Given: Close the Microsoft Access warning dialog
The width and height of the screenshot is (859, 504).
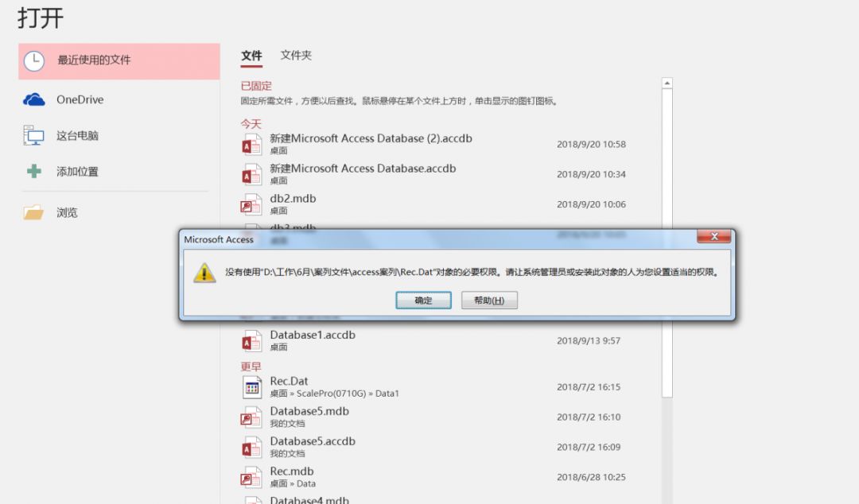Looking at the screenshot, I should tap(713, 236).
